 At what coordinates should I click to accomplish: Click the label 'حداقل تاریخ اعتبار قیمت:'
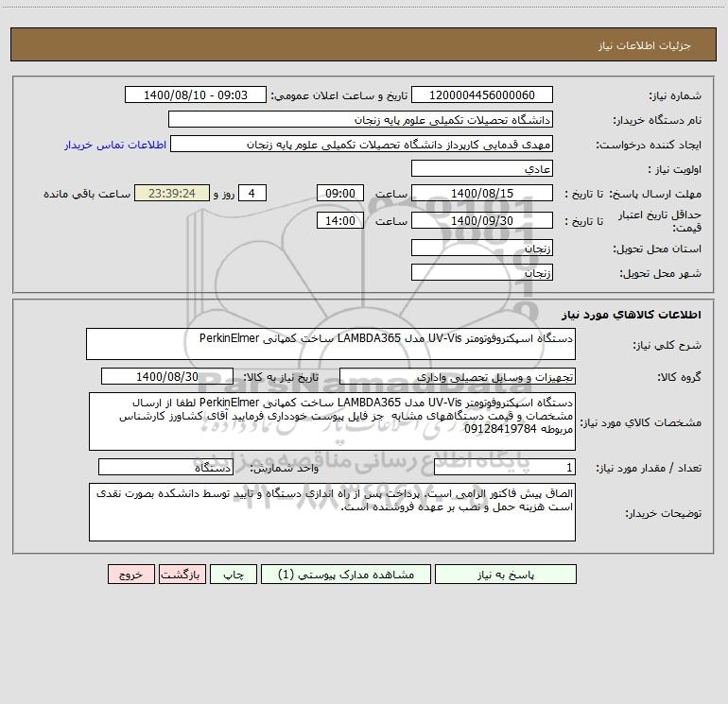pos(659,221)
